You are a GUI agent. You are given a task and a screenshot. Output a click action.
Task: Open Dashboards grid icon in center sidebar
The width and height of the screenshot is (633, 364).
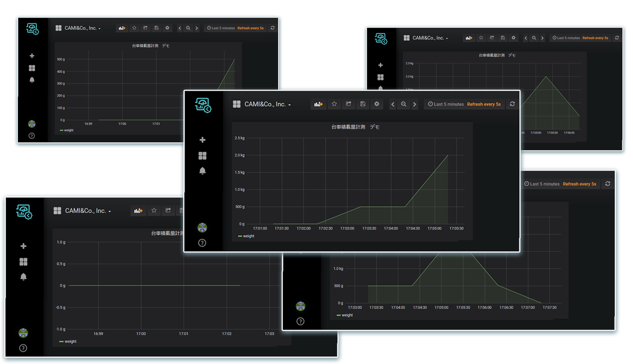pos(202,156)
